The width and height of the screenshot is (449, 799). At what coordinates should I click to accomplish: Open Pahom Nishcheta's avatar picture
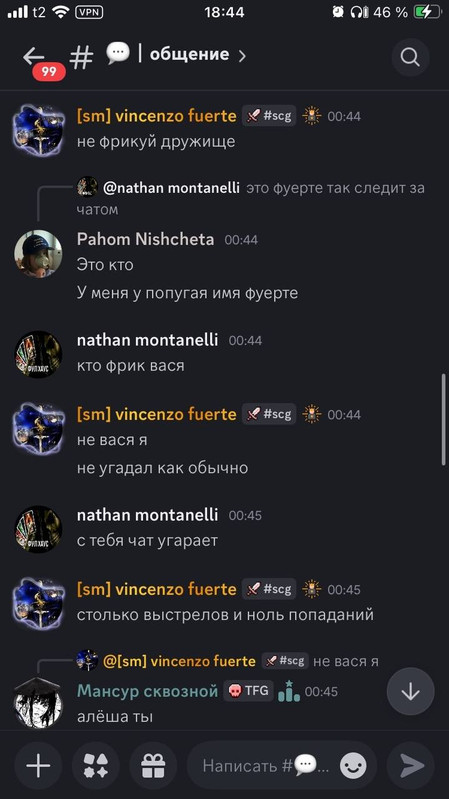[38, 254]
